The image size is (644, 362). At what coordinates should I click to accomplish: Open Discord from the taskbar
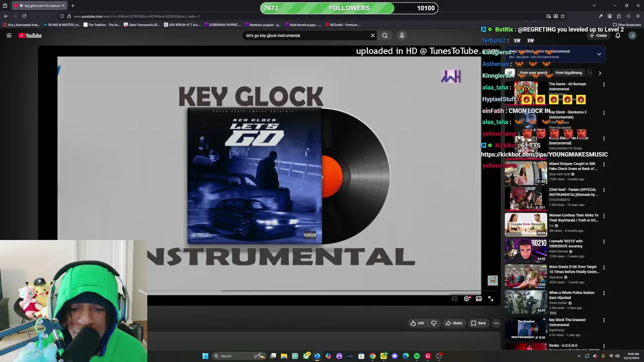click(x=394, y=356)
